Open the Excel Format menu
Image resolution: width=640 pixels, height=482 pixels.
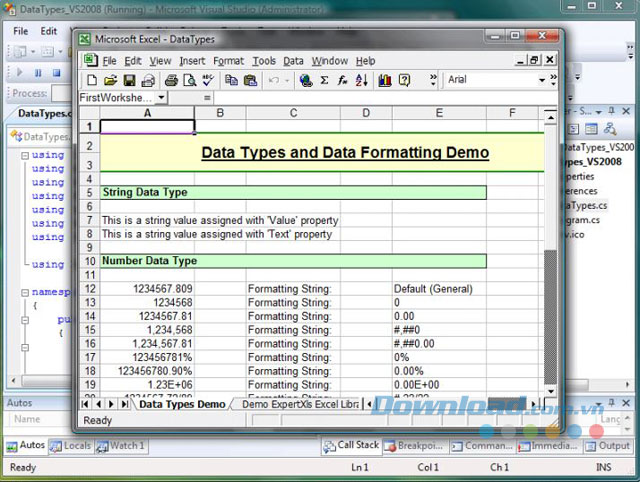[x=228, y=61]
